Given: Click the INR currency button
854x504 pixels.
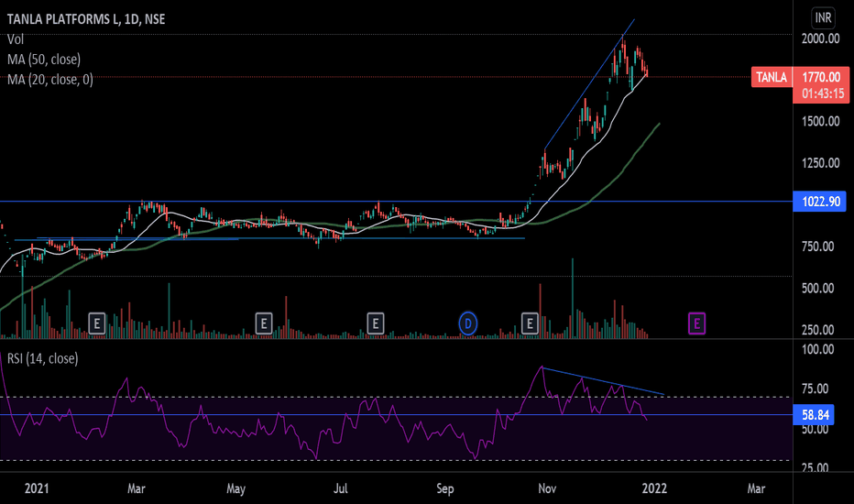Looking at the screenshot, I should pos(823,18).
